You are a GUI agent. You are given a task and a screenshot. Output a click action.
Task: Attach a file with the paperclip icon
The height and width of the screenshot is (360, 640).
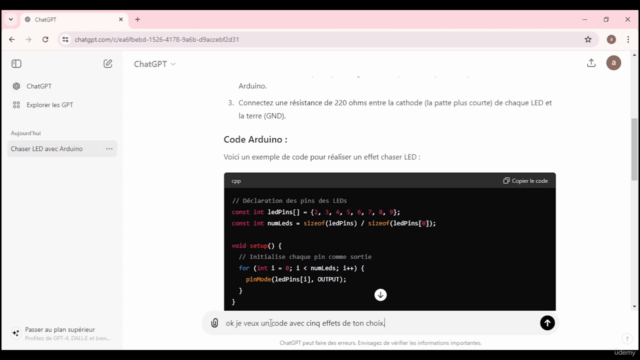(214, 323)
